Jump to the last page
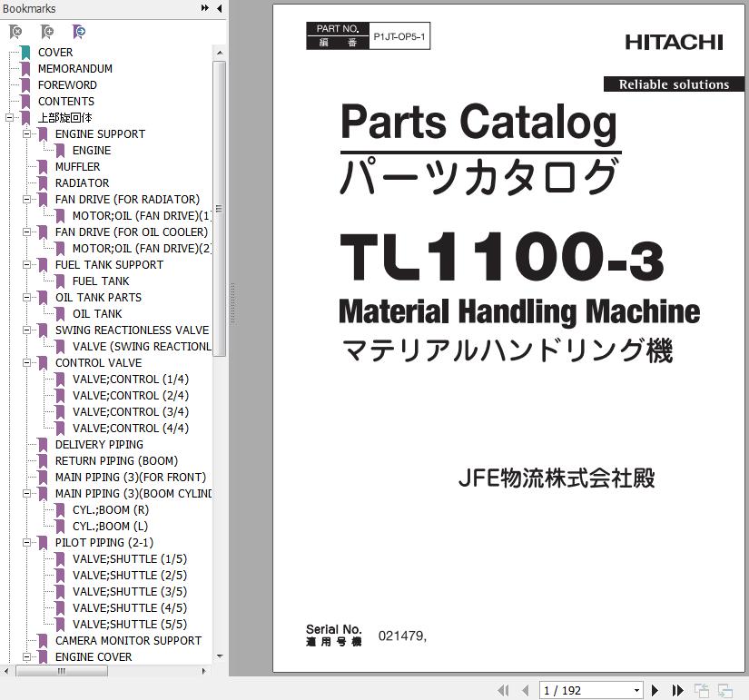 [677, 691]
